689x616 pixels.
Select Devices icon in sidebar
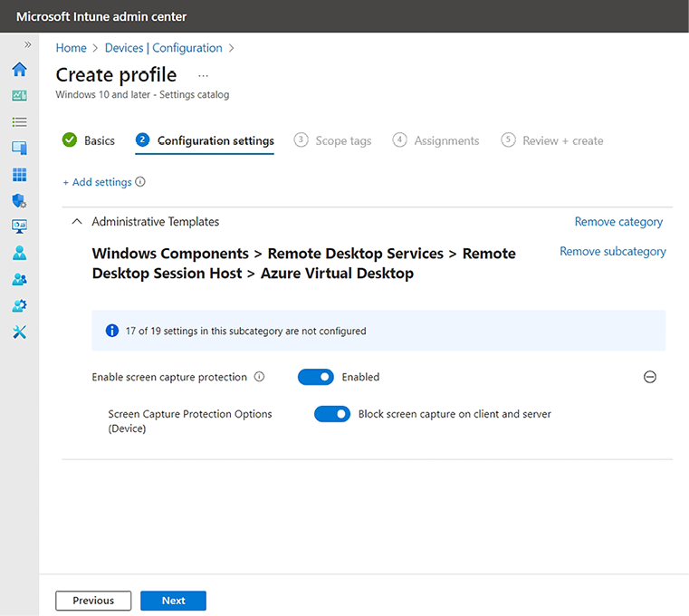coord(19,148)
